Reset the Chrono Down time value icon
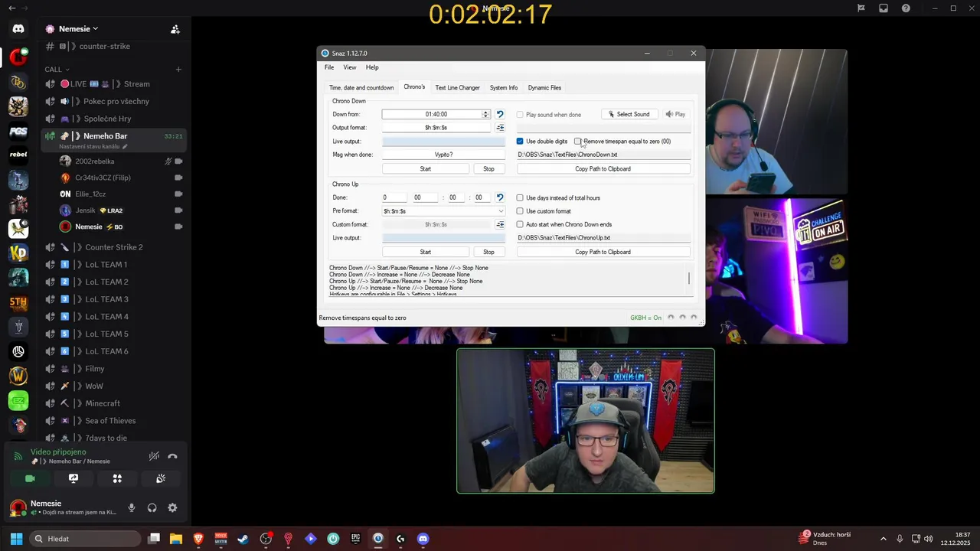 (x=500, y=114)
